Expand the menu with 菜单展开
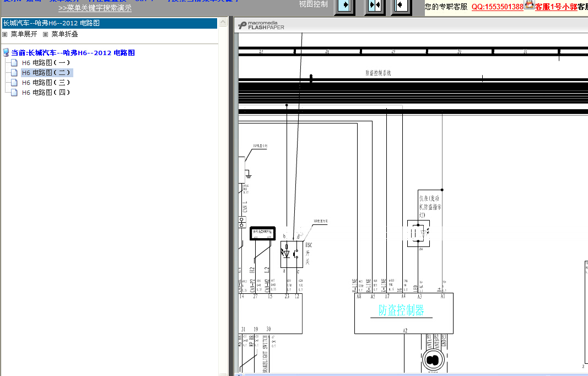Image resolution: width=588 pixels, height=376 pixels. (x=24, y=34)
